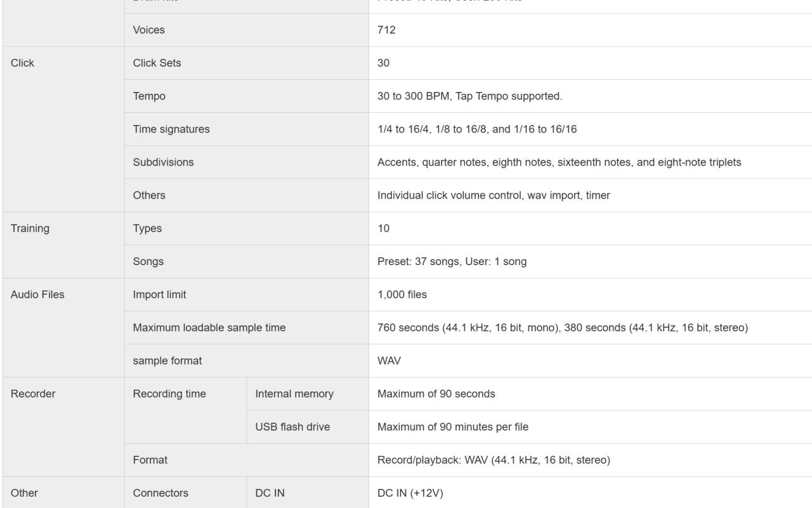
Task: Click the Time signatures label
Action: [x=171, y=129]
